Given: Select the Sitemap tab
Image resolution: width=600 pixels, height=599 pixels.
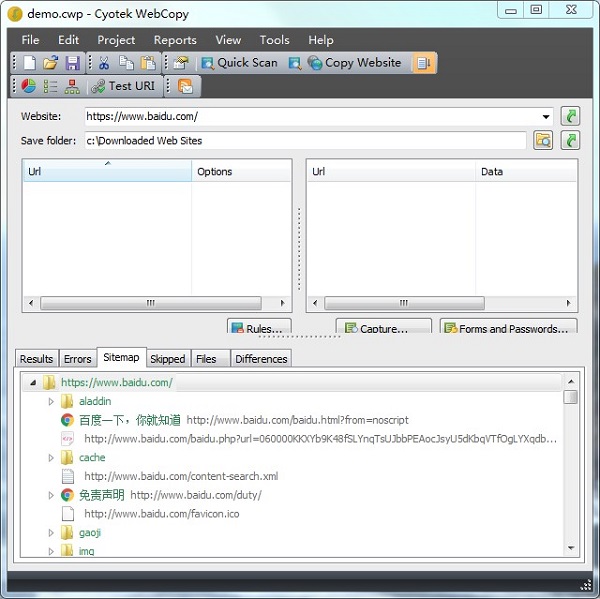Looking at the screenshot, I should tap(121, 357).
